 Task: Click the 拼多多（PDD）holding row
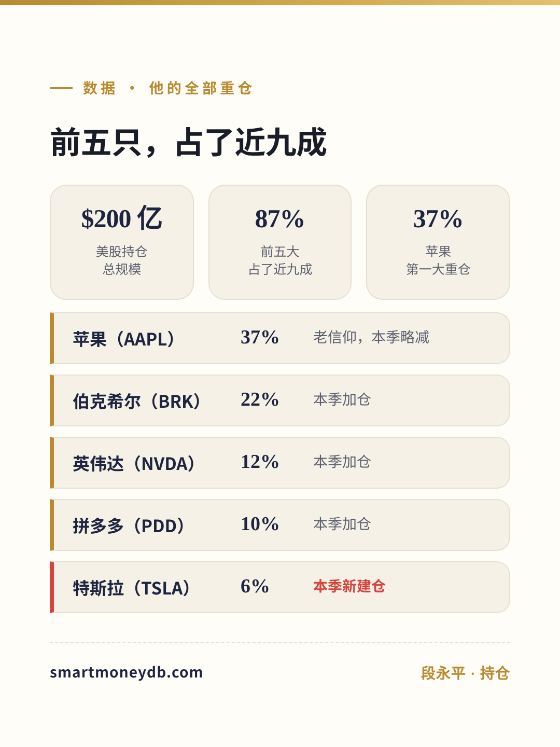[x=280, y=525]
